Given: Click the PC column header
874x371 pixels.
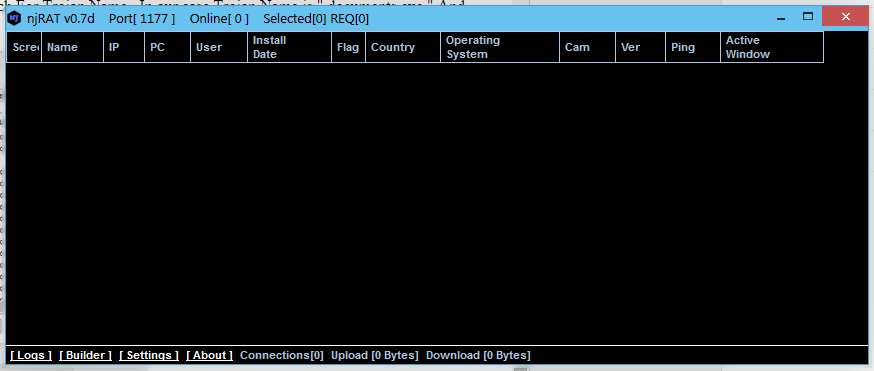Looking at the screenshot, I should (x=167, y=47).
